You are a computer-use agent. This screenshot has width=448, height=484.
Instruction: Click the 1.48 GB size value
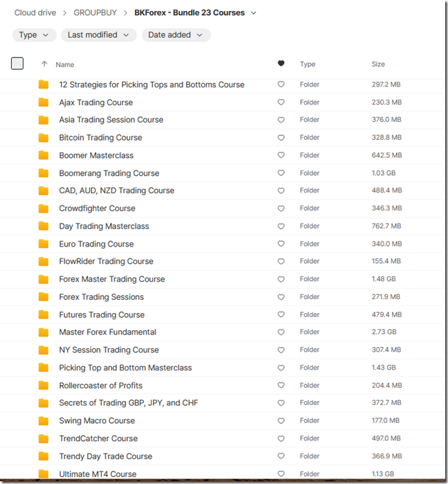[384, 279]
